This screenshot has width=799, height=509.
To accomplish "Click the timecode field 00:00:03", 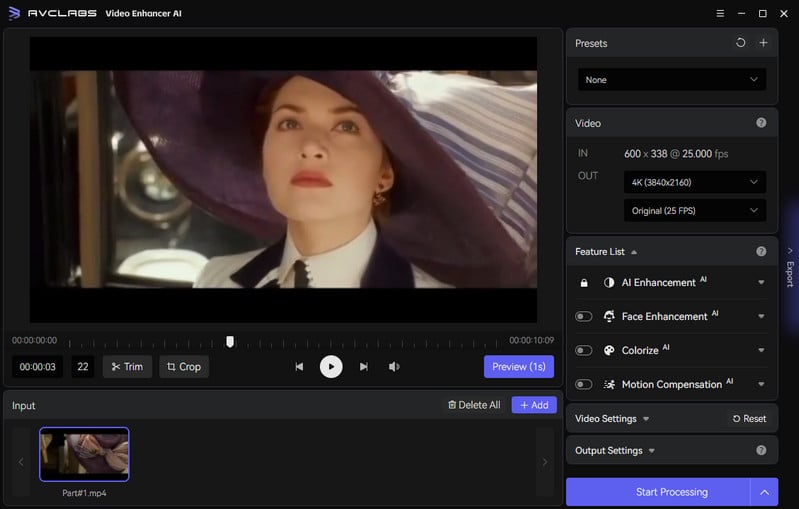I will point(38,367).
